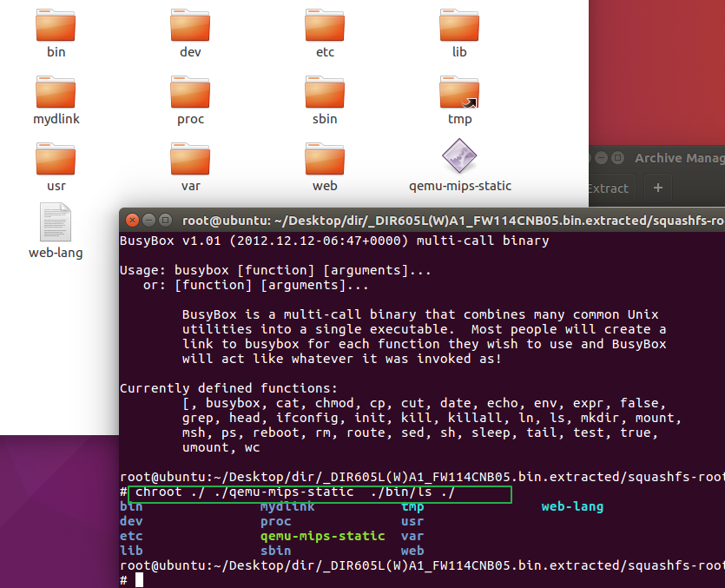Open the bin folder icon
The height and width of the screenshot is (588, 725).
[x=56, y=25]
